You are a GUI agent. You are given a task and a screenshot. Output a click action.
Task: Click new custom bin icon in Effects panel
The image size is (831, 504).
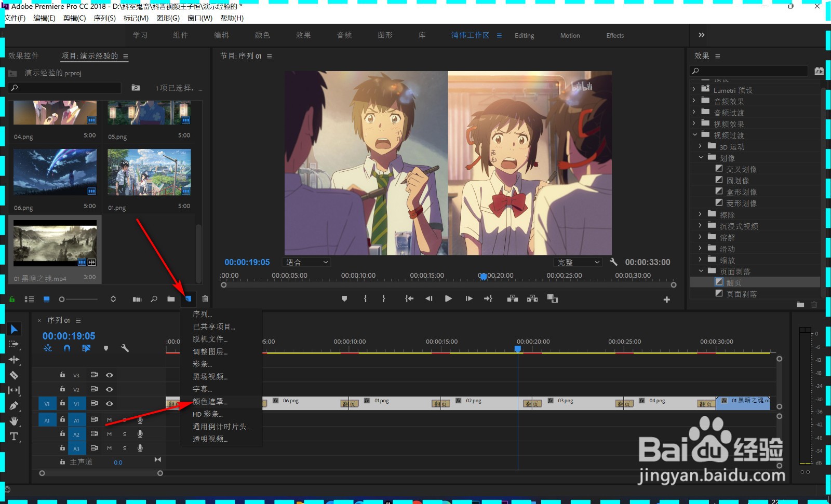[x=800, y=305]
